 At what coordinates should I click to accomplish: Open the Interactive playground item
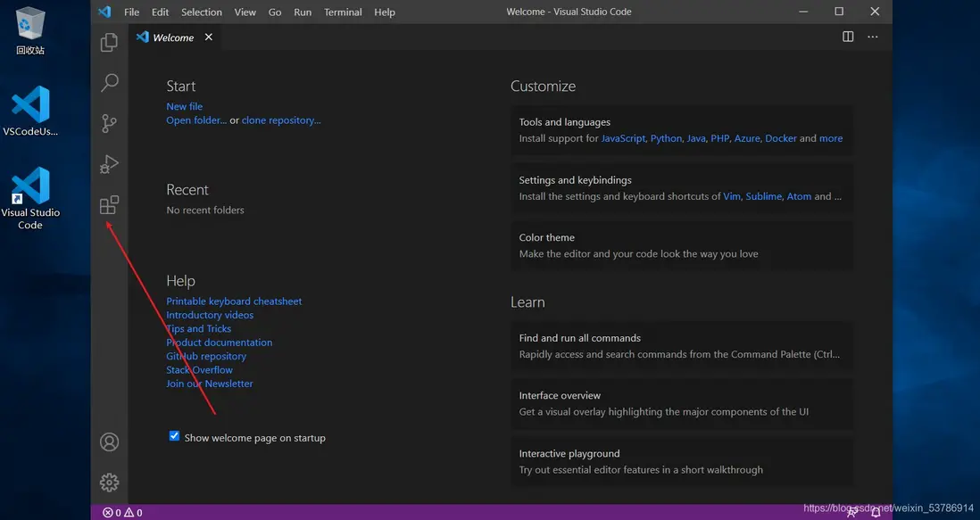click(x=682, y=461)
